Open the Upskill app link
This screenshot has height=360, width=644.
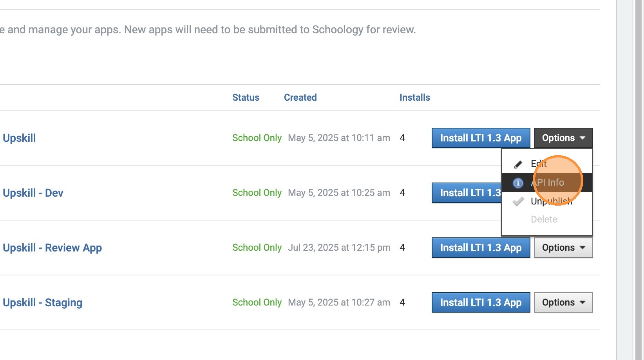click(x=19, y=138)
